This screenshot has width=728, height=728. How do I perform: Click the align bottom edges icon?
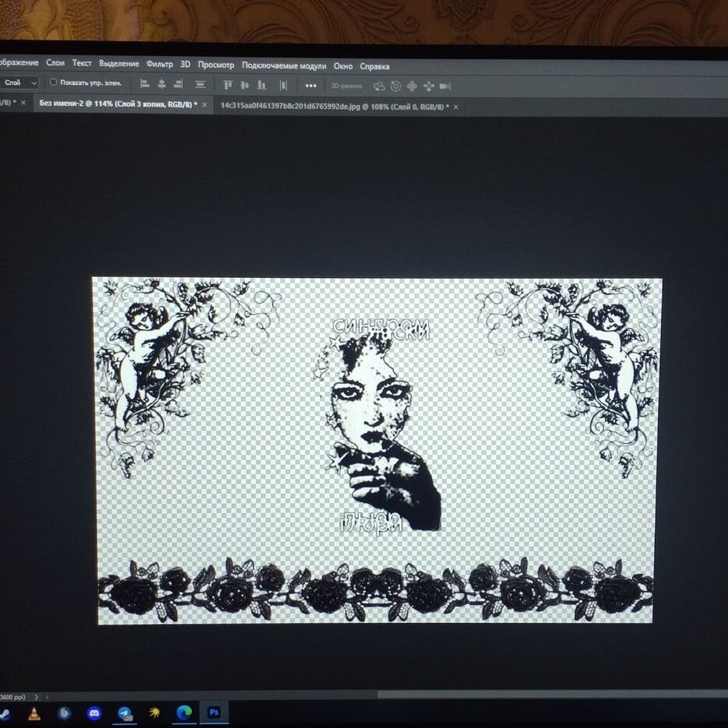(262, 85)
